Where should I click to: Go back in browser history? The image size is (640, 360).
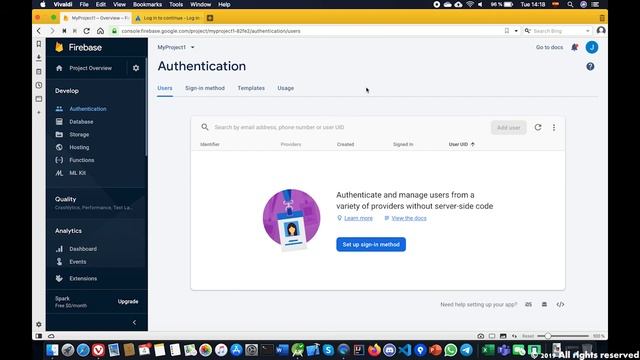click(39, 31)
